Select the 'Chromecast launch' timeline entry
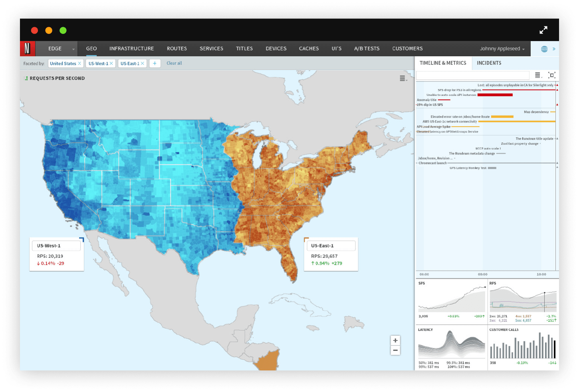The width and height of the screenshot is (579, 392). tap(432, 163)
